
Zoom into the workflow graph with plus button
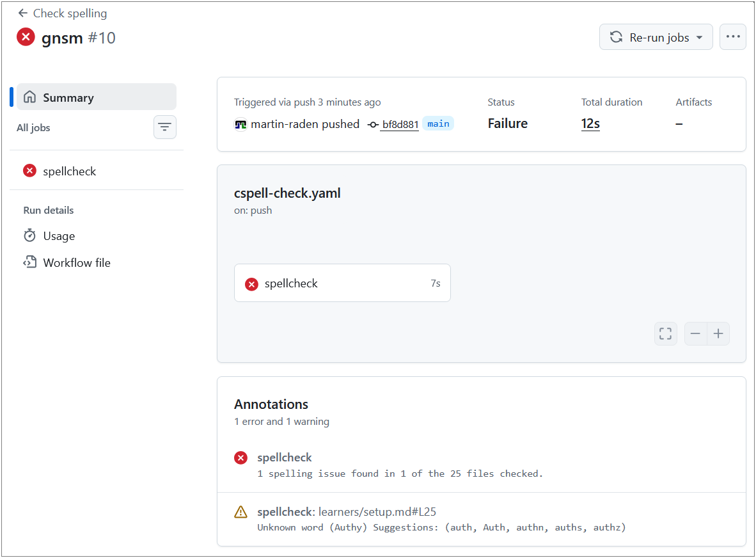coord(718,333)
